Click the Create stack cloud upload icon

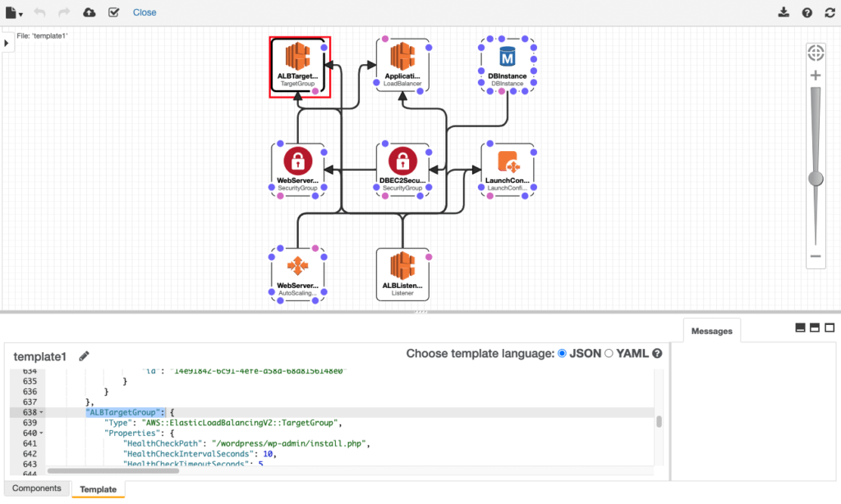click(89, 12)
